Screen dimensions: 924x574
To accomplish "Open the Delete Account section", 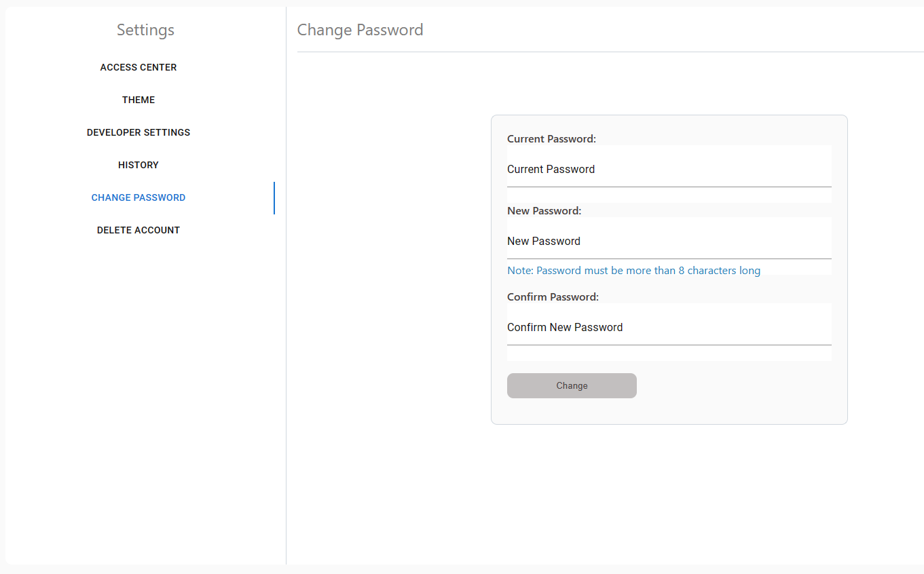I will click(x=138, y=230).
